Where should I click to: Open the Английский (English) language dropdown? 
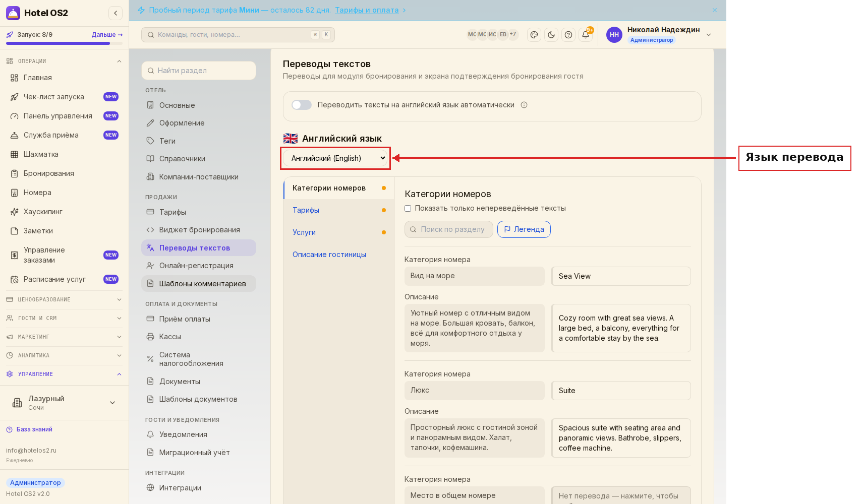pyautogui.click(x=335, y=158)
